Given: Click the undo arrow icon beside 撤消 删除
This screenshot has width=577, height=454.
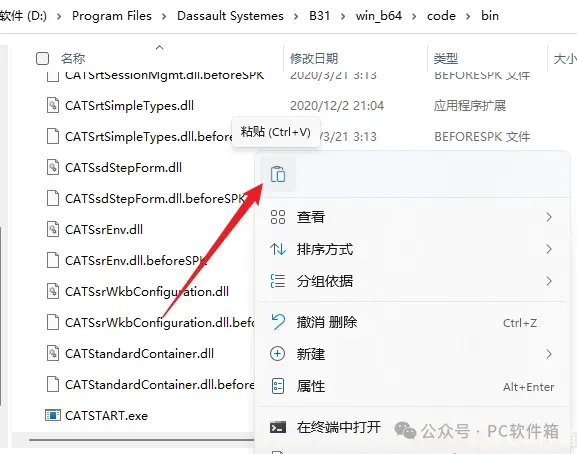Looking at the screenshot, I should tap(278, 322).
